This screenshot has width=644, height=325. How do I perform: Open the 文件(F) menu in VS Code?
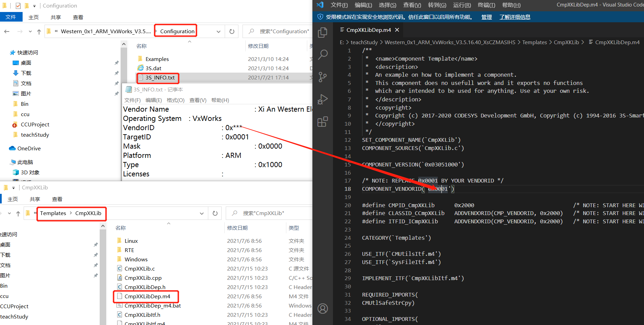339,5
